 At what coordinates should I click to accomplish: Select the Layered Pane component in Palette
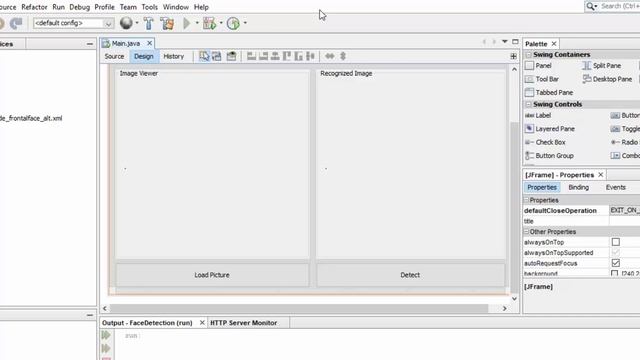point(550,129)
